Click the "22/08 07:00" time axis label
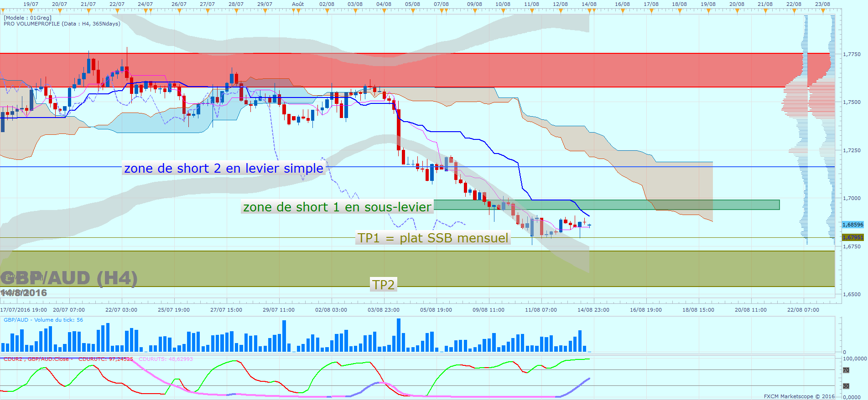The image size is (868, 400). pyautogui.click(x=803, y=310)
